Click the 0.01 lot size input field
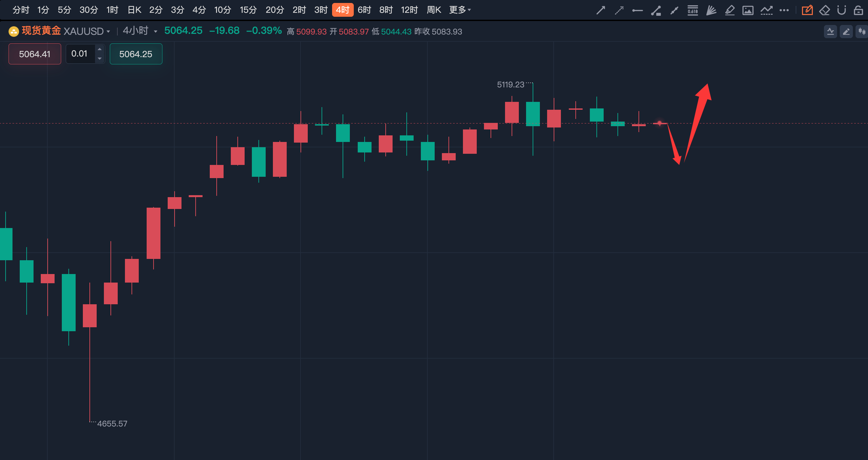 point(80,54)
